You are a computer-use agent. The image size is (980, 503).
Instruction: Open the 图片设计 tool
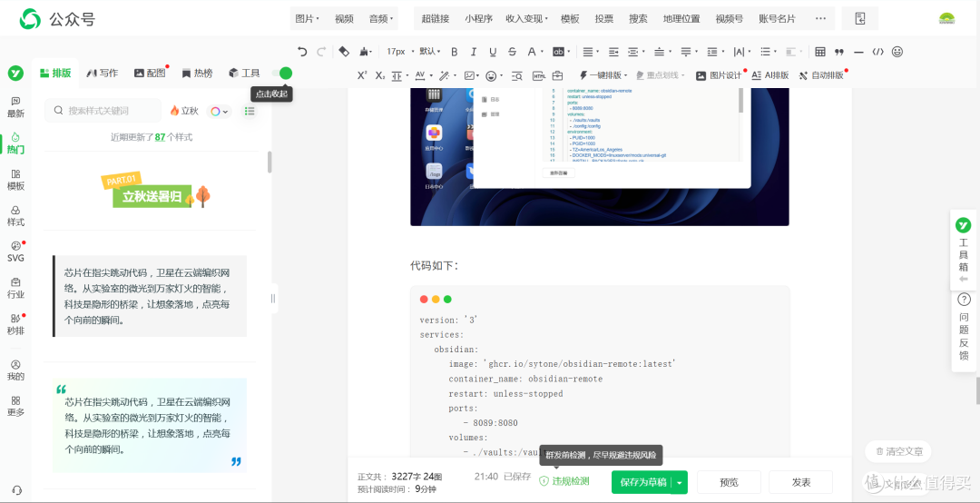coord(719,75)
